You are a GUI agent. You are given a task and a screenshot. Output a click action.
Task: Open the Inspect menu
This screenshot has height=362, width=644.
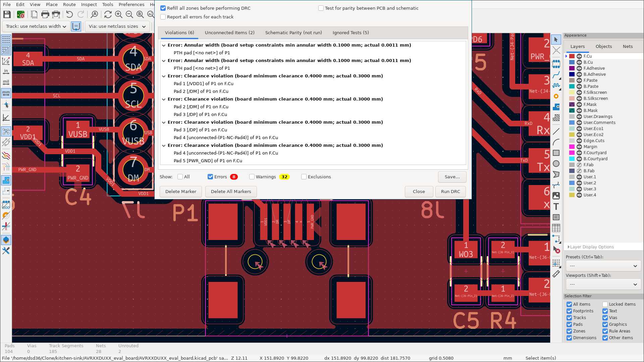(89, 4)
